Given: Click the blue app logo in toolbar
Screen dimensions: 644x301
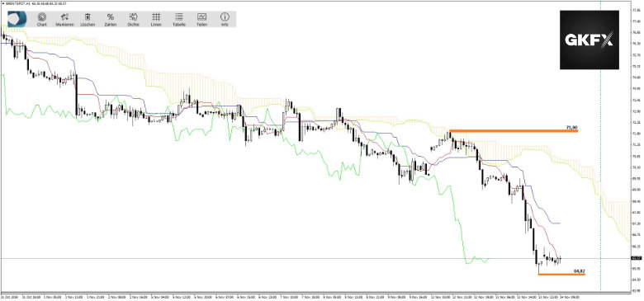Looking at the screenshot, I should coord(17,19).
